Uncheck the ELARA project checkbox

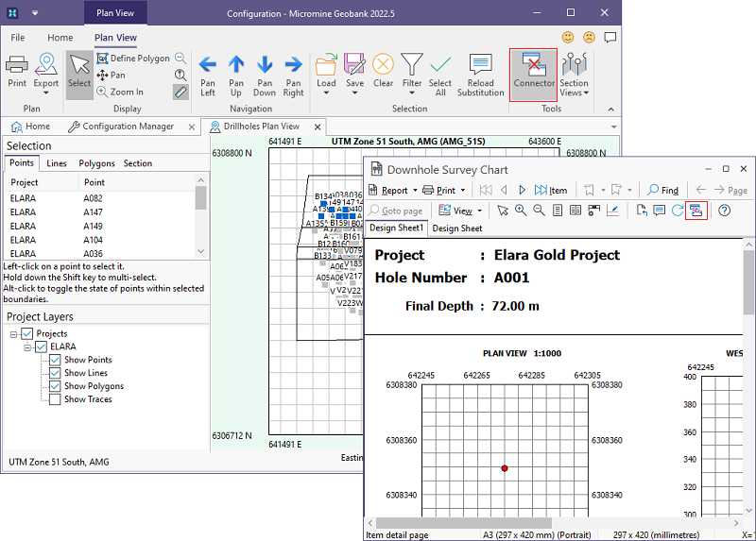41,347
